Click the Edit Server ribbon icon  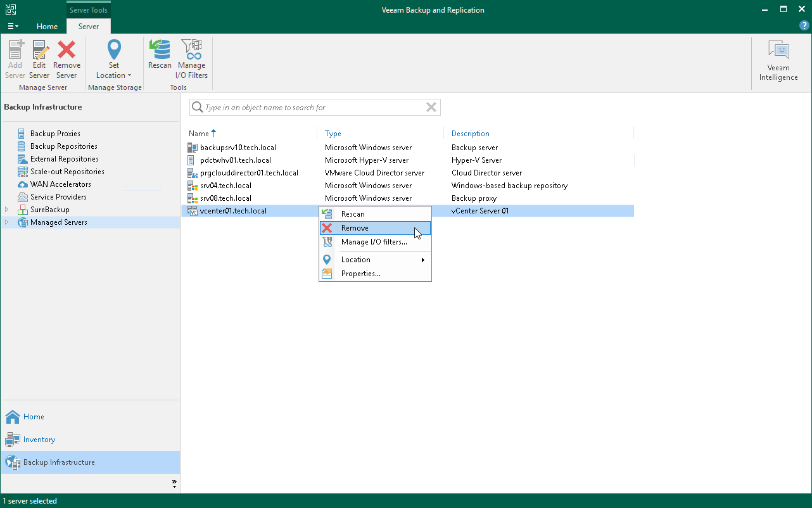tap(39, 60)
